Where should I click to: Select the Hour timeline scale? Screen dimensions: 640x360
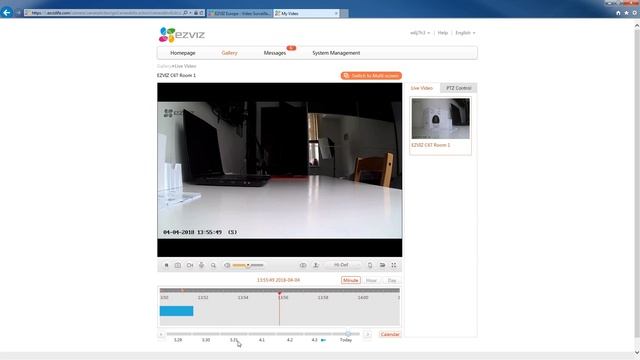[371, 280]
